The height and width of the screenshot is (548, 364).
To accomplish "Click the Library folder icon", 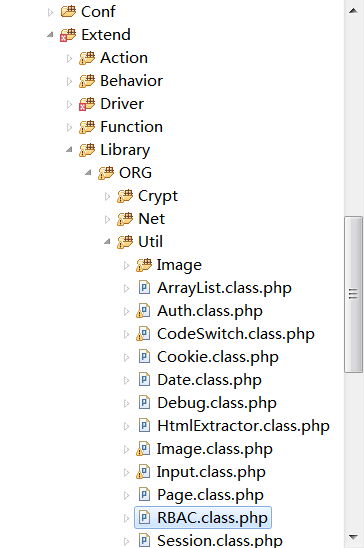I will pos(87,150).
